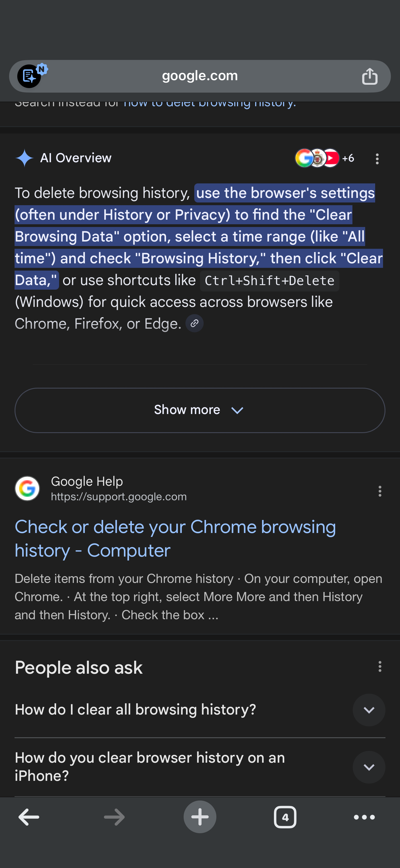
Task: Open the AI page summary icon
Action: (x=30, y=76)
